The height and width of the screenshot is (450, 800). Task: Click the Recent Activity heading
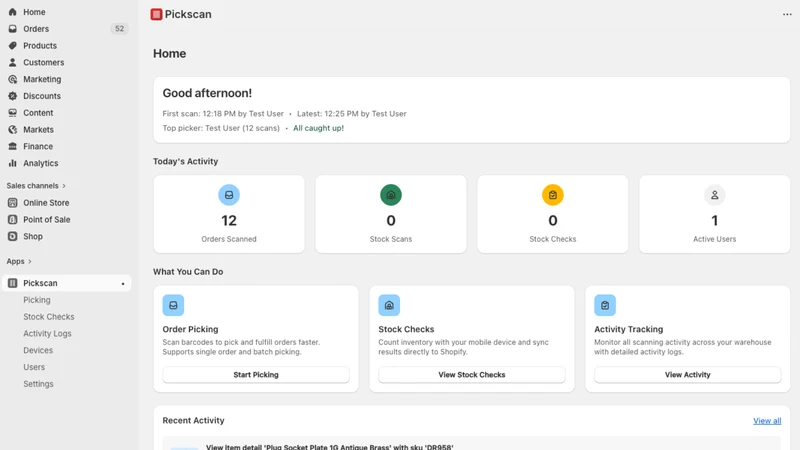click(x=193, y=420)
